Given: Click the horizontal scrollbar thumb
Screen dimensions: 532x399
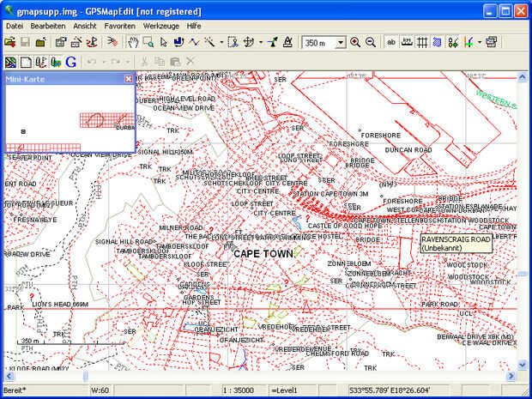Looking at the screenshot, I should pyautogui.click(x=86, y=376).
